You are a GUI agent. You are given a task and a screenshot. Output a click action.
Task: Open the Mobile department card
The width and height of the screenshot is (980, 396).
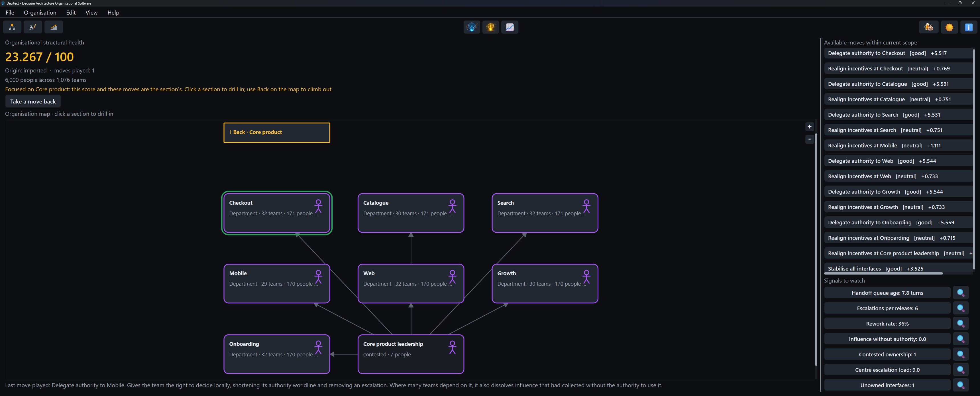277,283
